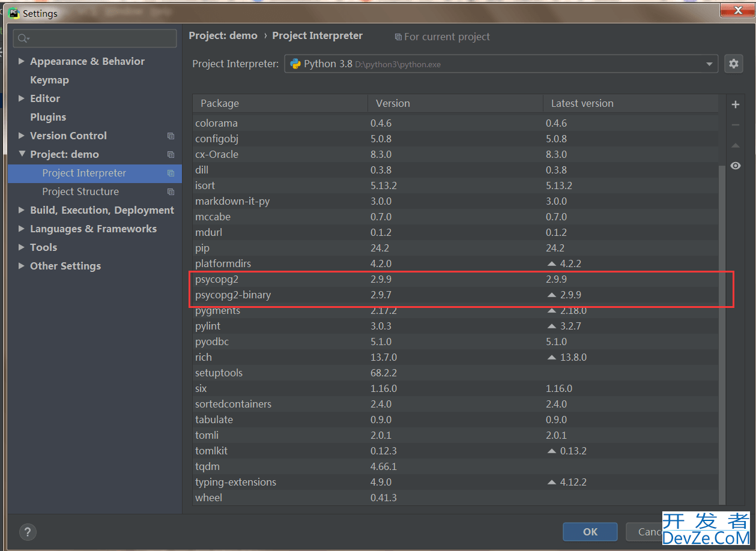Expand the Editor section
Screen dimensions: 756x551
[x=22, y=98]
